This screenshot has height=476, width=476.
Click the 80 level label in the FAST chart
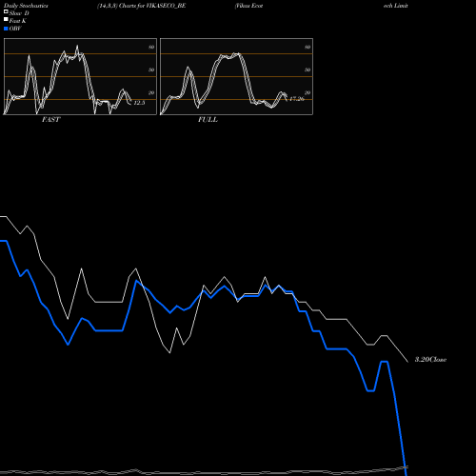(151, 47)
